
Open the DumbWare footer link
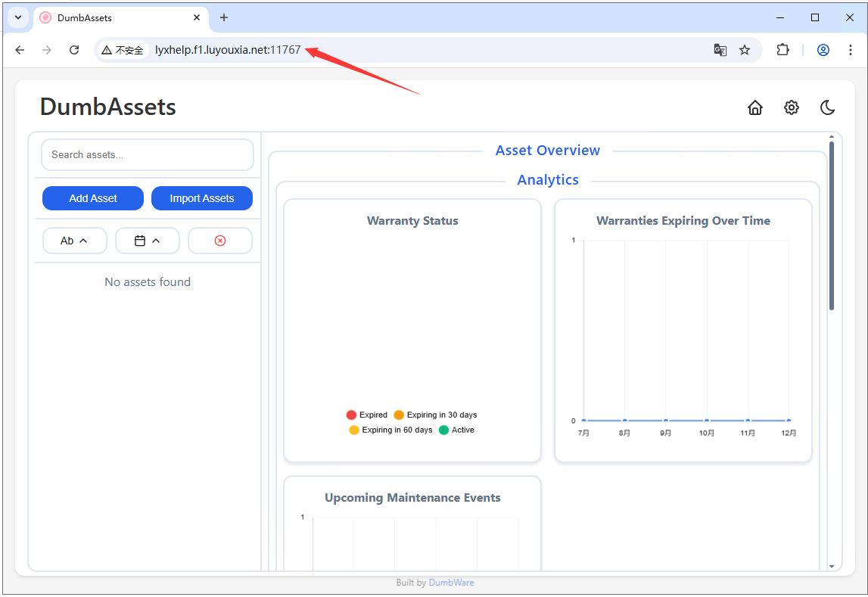point(451,582)
